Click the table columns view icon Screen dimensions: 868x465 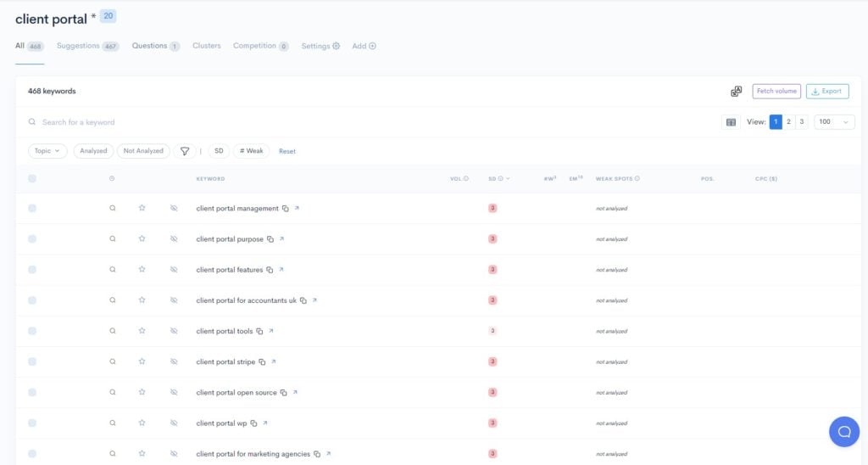(731, 122)
